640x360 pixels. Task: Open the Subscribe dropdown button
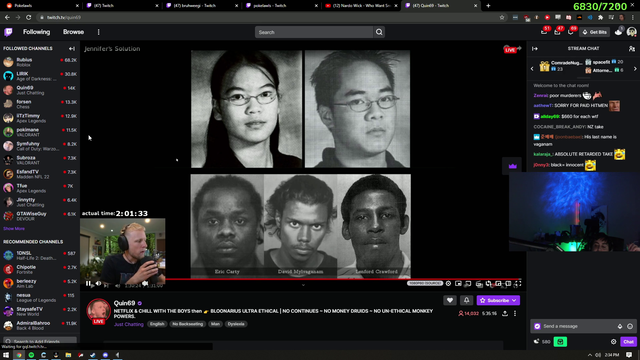pyautogui.click(x=498, y=300)
